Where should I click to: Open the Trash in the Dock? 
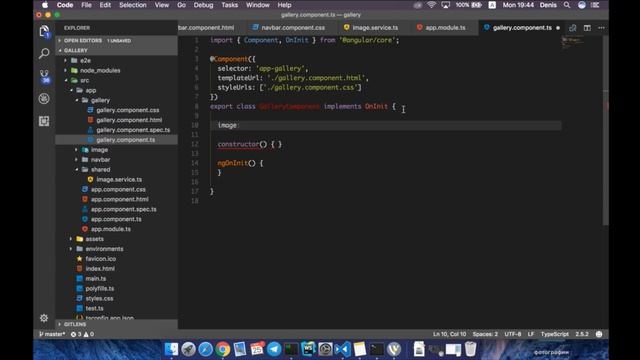[471, 349]
